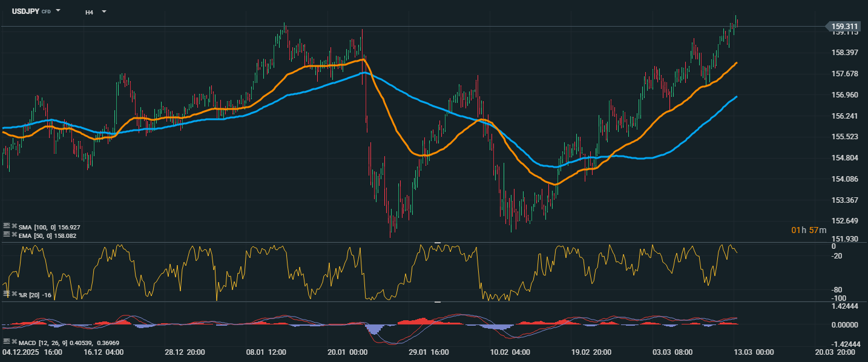Open the USDJPY symbol dropdown arrow
Screen dimensions: 868x362
58,11
